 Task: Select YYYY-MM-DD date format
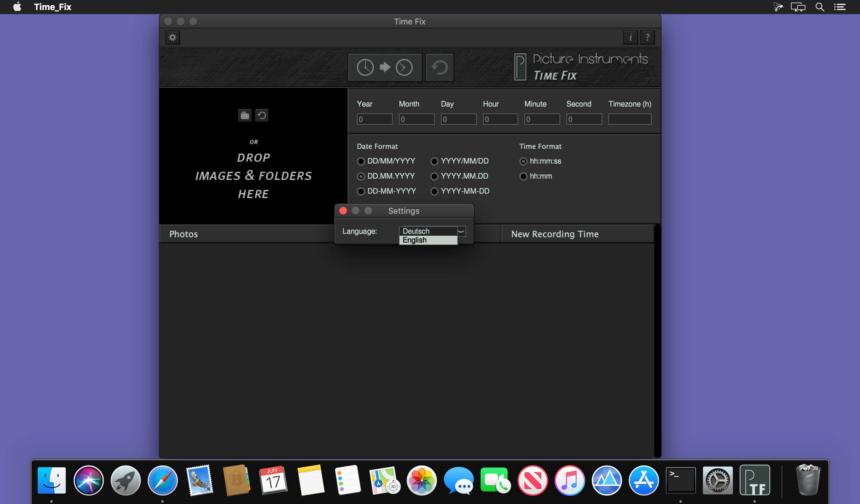click(x=434, y=191)
